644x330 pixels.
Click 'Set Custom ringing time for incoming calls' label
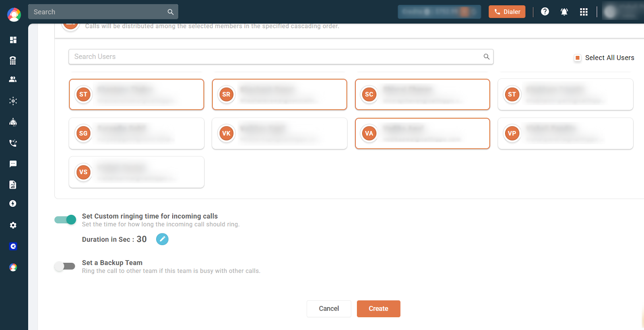pyautogui.click(x=150, y=216)
